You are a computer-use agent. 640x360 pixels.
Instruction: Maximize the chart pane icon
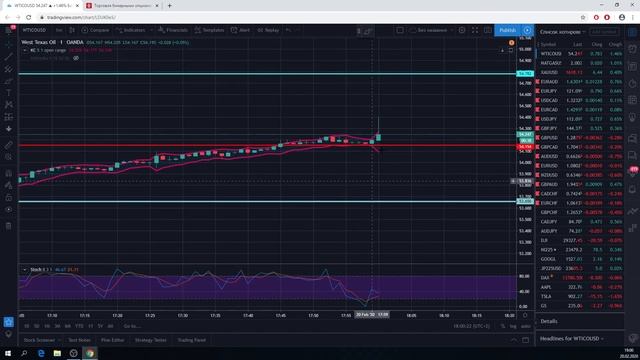511,51
